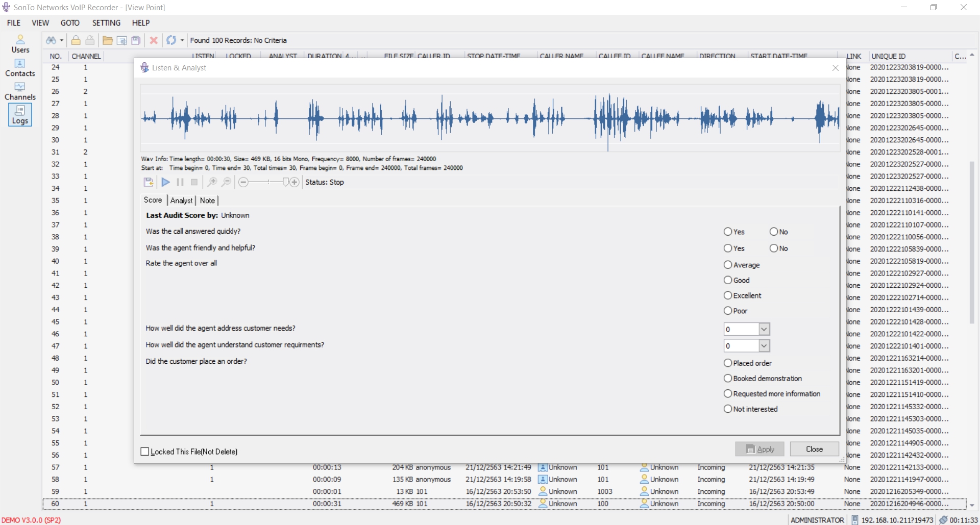Open the Contacts sidebar panel

[x=20, y=68]
